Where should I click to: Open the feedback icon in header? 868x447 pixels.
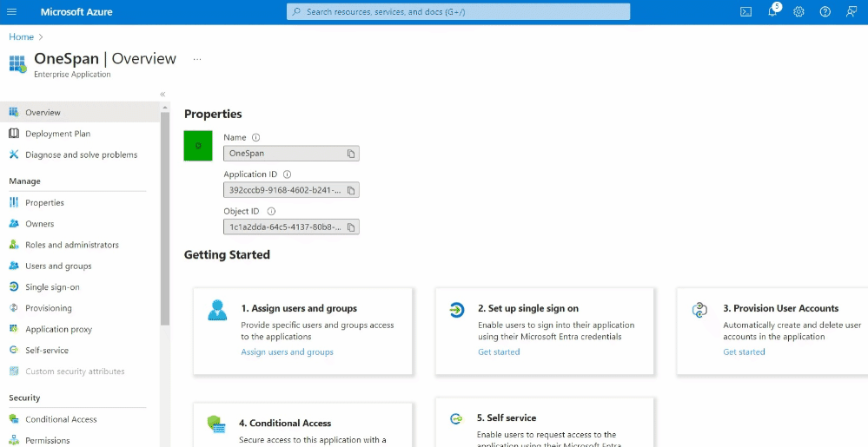pos(851,11)
